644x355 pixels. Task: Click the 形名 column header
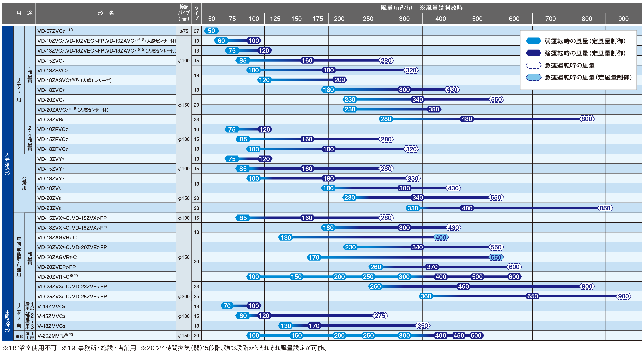click(x=106, y=13)
